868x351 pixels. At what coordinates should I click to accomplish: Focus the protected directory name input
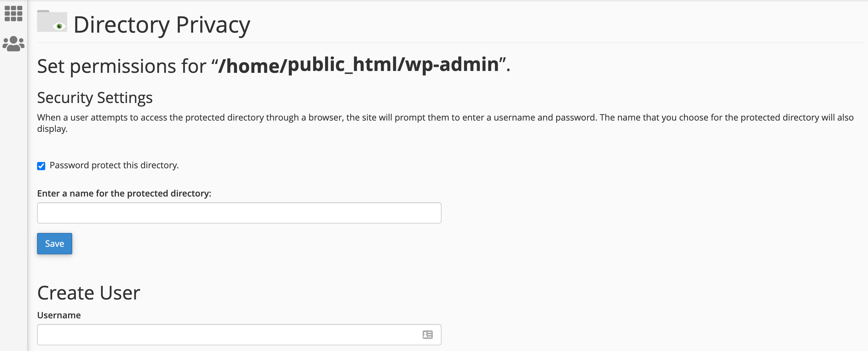(x=239, y=213)
